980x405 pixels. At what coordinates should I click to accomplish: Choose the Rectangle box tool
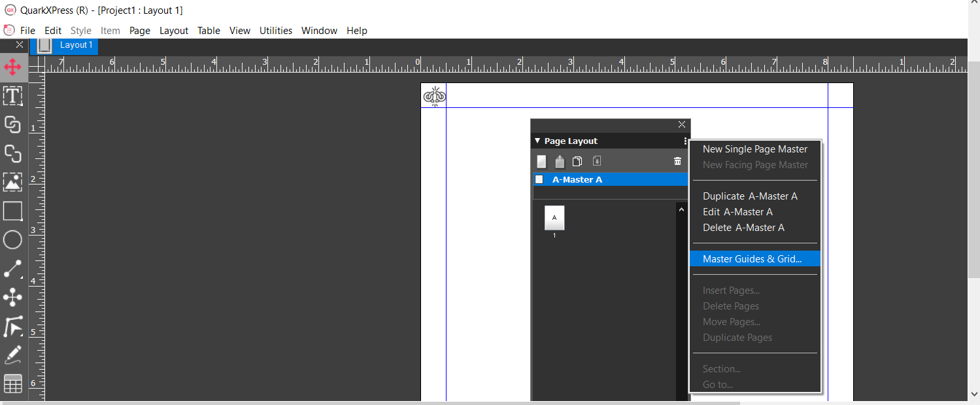click(x=12, y=211)
